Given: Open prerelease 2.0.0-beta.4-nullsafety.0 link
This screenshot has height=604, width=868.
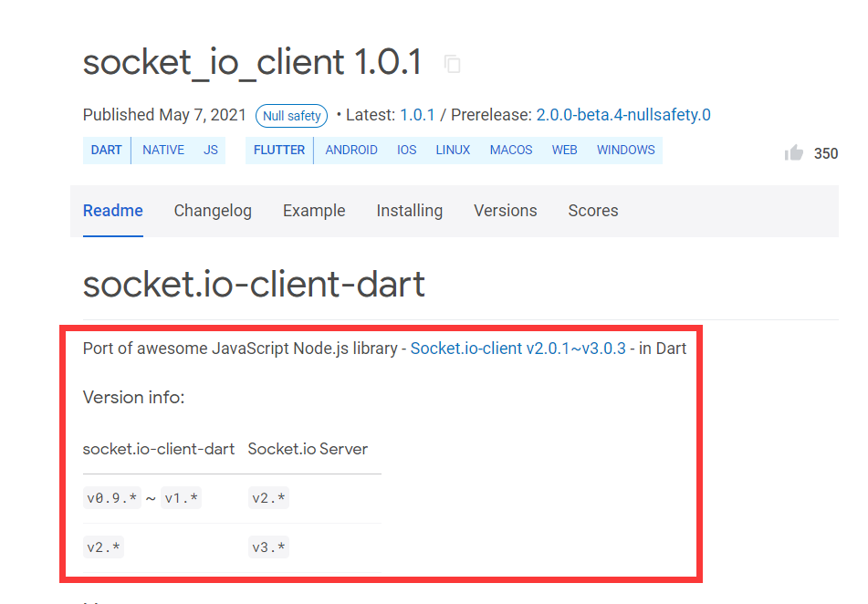Looking at the screenshot, I should point(623,115).
